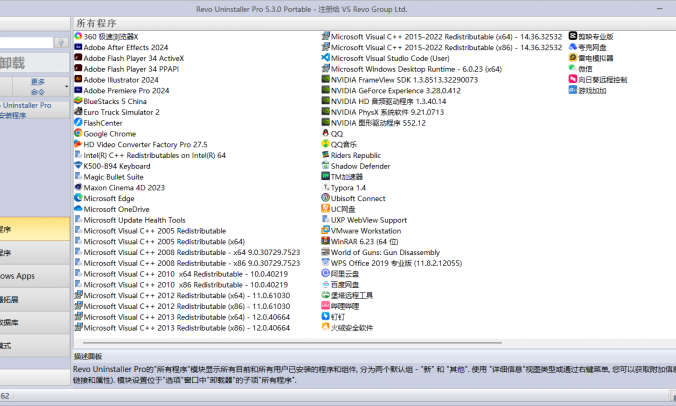Select Visual C++ 2013 Redistributable (x64) entry

coord(182,317)
